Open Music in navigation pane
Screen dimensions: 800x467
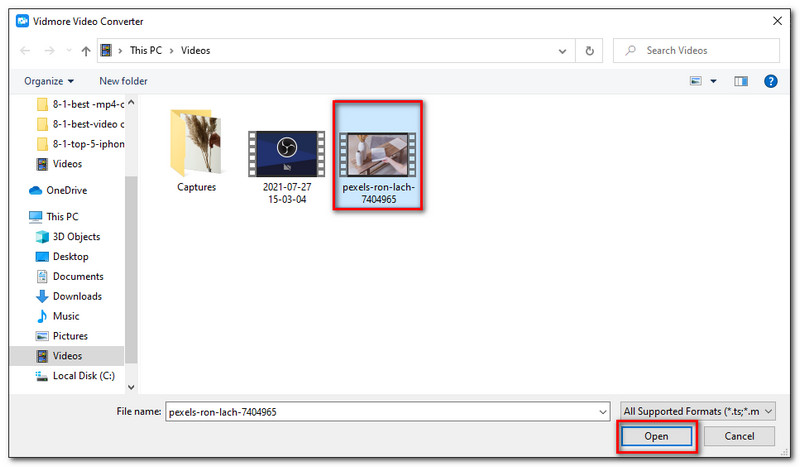coord(58,316)
